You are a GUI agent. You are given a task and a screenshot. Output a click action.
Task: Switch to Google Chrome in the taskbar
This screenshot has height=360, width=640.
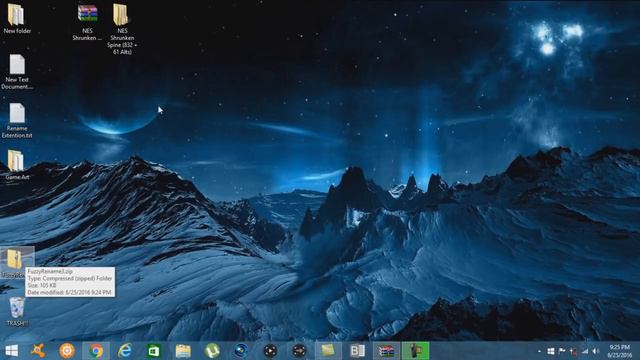click(x=96, y=351)
